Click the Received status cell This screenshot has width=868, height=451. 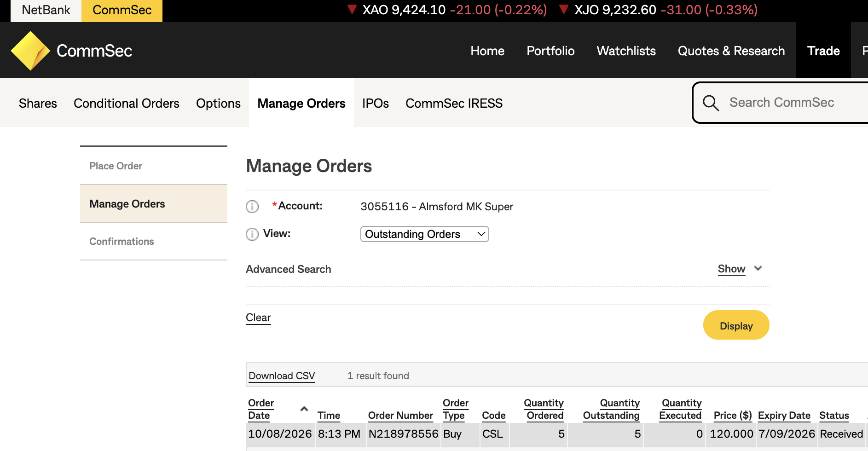click(x=841, y=434)
